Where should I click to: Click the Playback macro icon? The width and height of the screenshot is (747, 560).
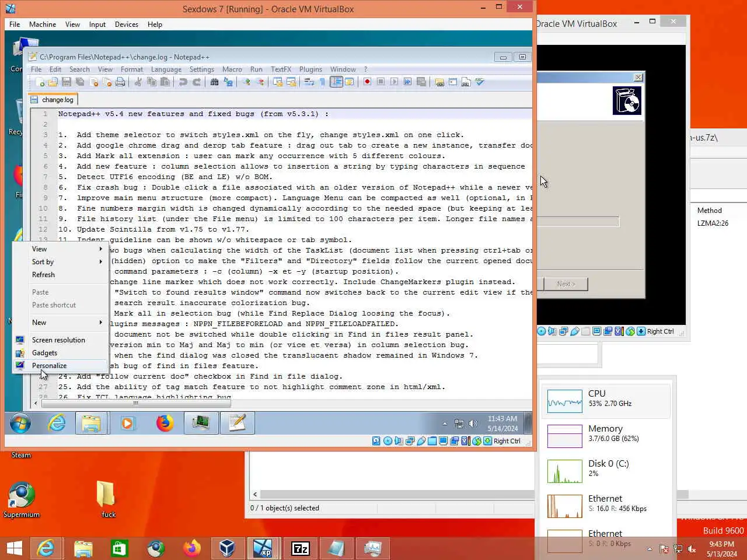click(x=394, y=82)
